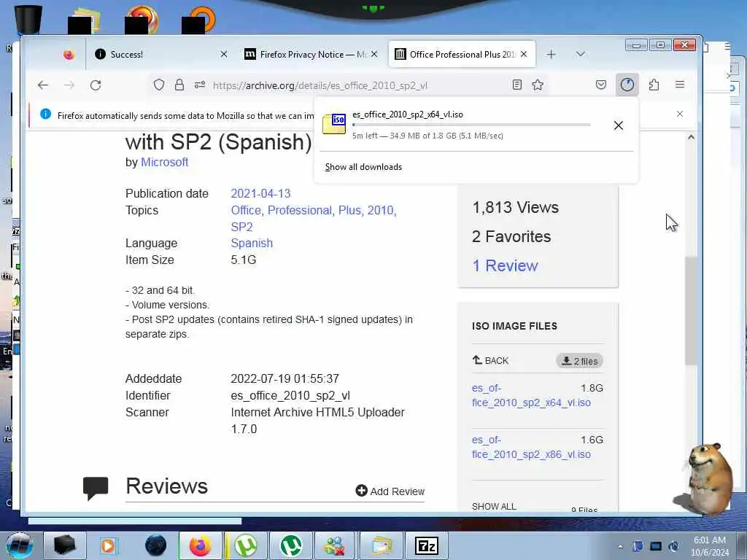Switch to Firefox Privacy Notice tab

tap(311, 54)
